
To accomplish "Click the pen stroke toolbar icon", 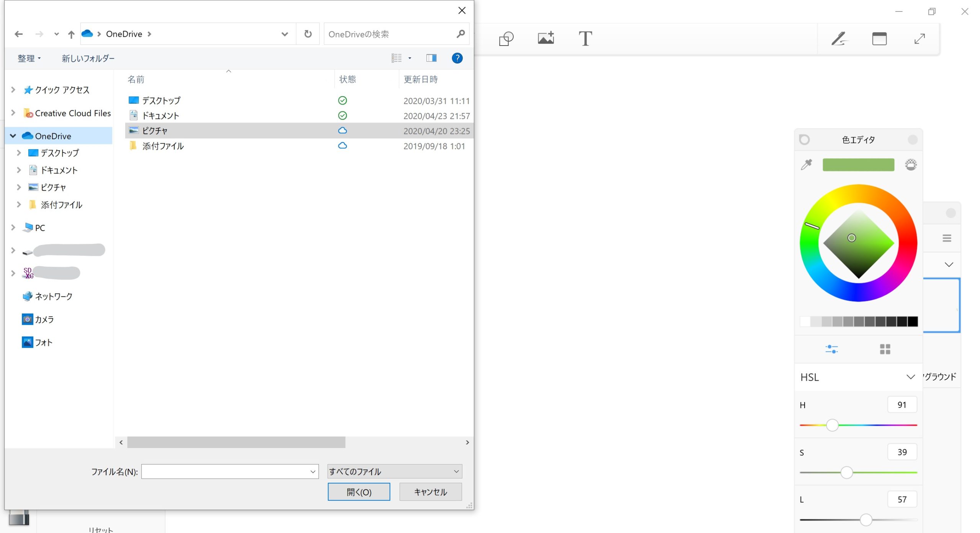I will click(839, 39).
